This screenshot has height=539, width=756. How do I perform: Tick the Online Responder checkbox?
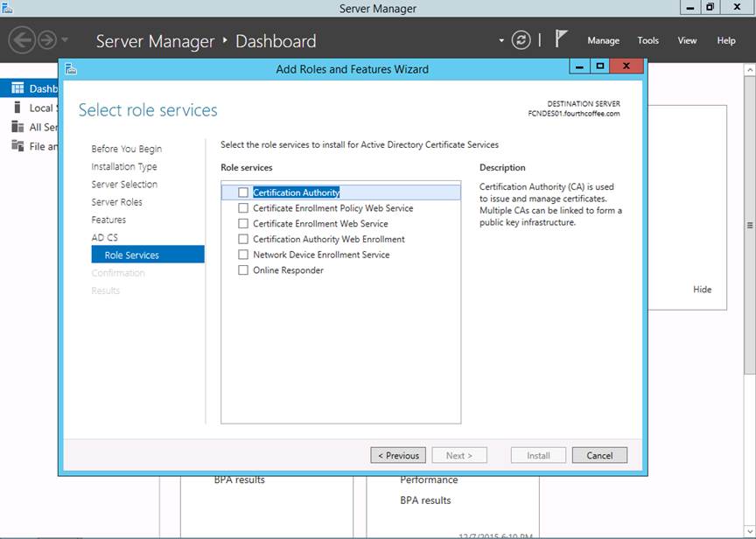pyautogui.click(x=243, y=270)
